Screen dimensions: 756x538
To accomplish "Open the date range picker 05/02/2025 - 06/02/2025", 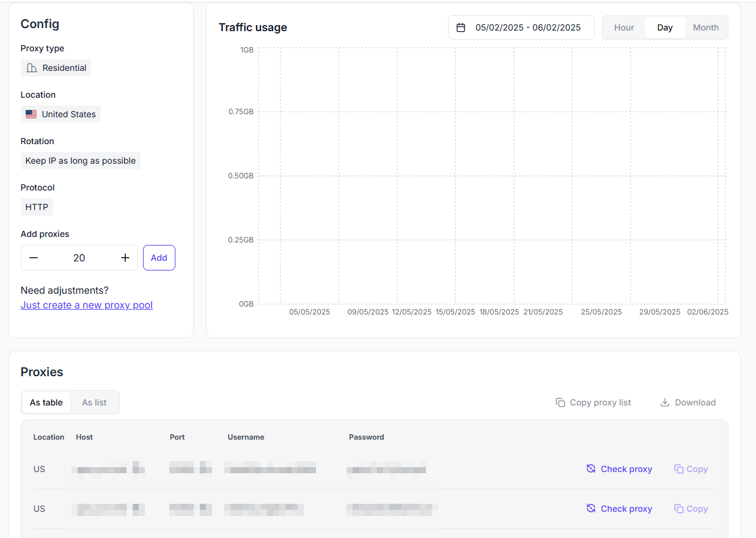I will click(x=521, y=27).
